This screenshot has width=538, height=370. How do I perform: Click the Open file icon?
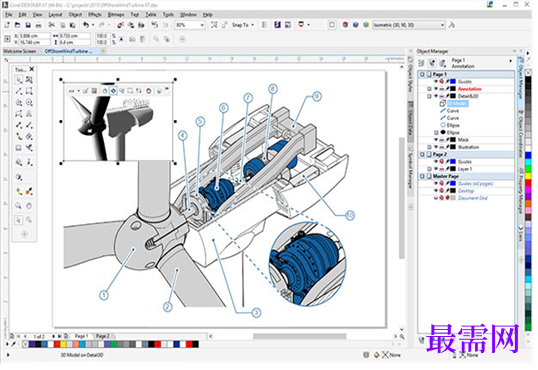(x=17, y=25)
